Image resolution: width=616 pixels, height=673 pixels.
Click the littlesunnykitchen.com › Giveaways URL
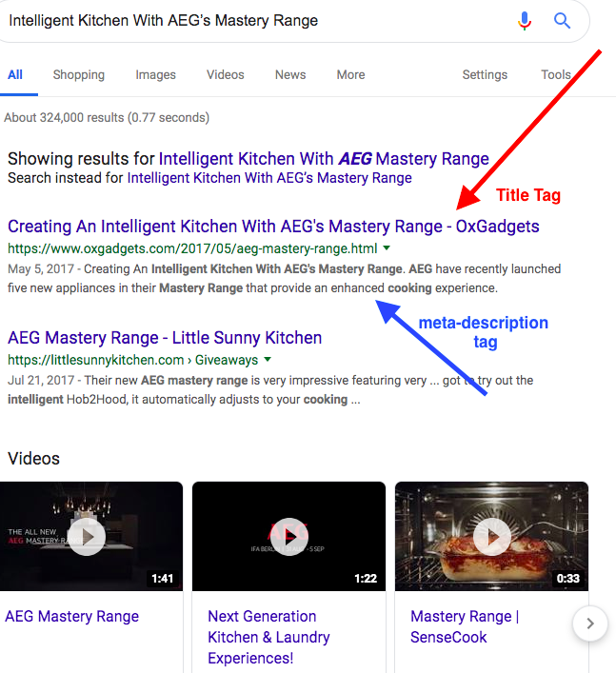pos(133,360)
